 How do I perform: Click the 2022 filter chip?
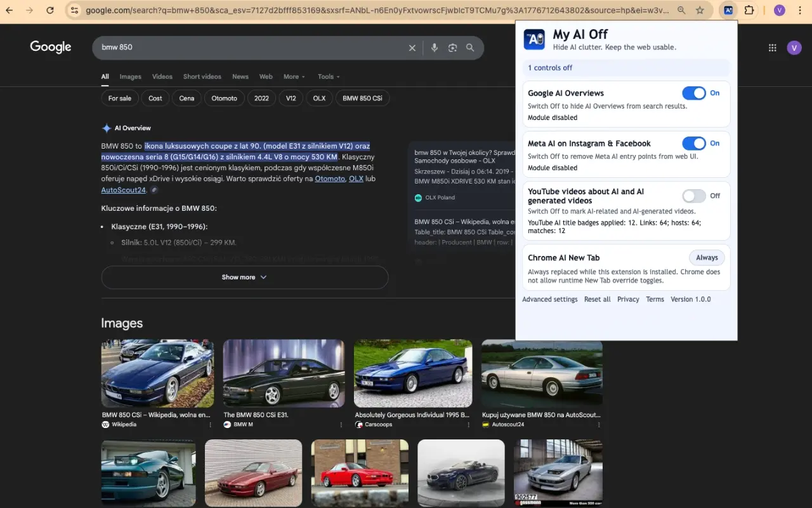click(262, 98)
